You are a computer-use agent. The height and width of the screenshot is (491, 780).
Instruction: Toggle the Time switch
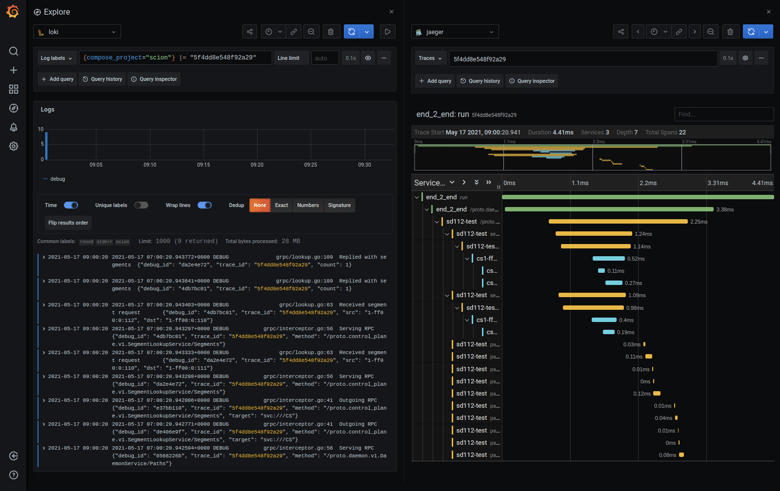[x=71, y=205]
